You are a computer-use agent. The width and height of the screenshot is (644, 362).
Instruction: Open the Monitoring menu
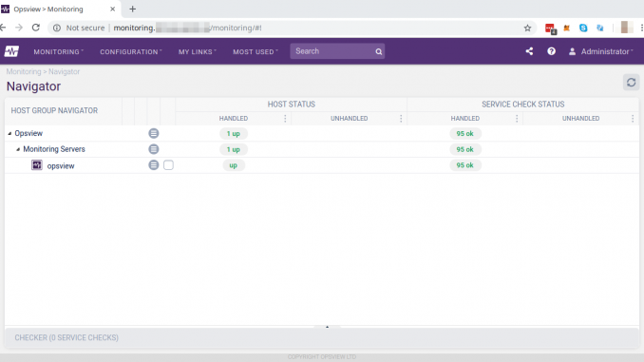pyautogui.click(x=58, y=51)
